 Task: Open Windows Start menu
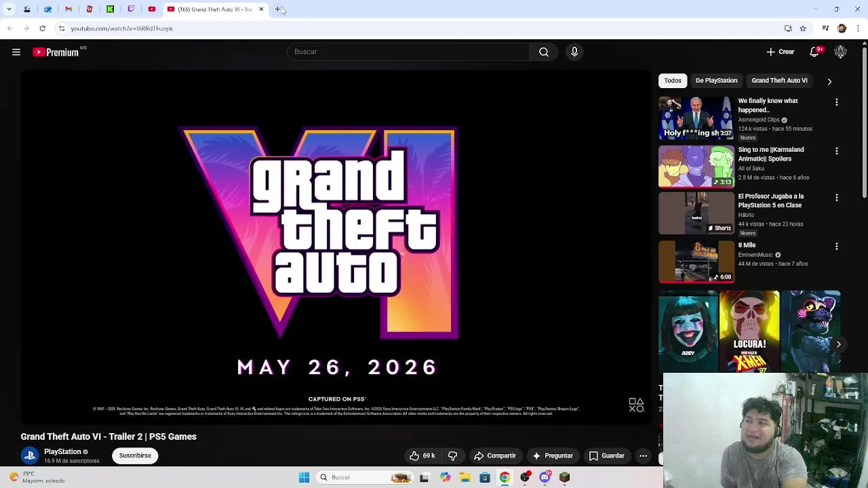(x=304, y=477)
